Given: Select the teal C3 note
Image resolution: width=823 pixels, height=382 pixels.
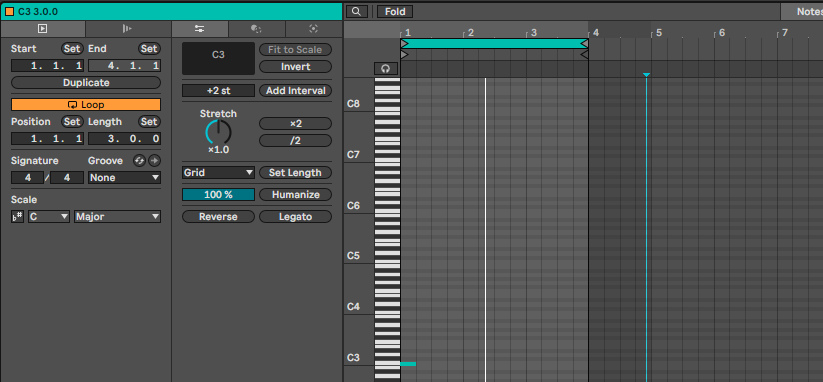Looking at the screenshot, I should (408, 364).
